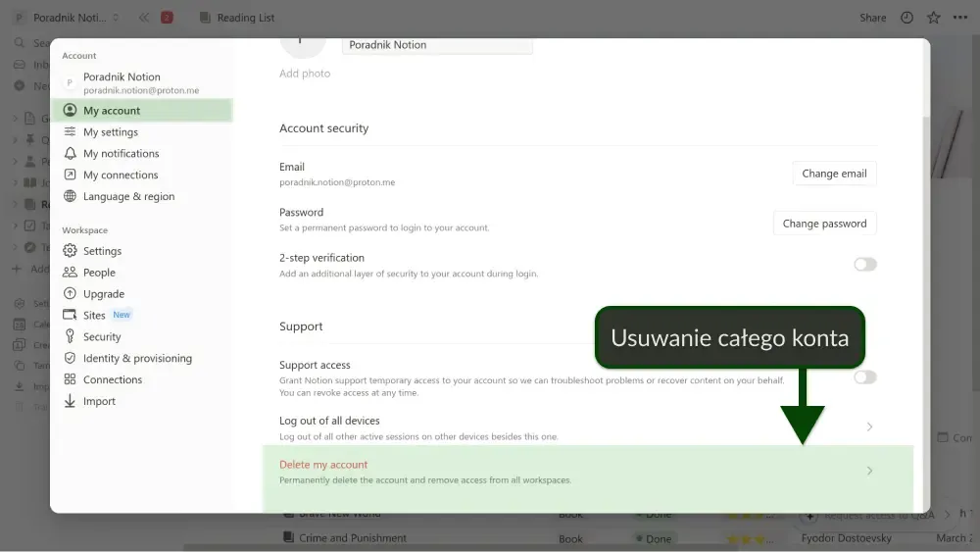
Task: Click the Security key icon
Action: (70, 336)
